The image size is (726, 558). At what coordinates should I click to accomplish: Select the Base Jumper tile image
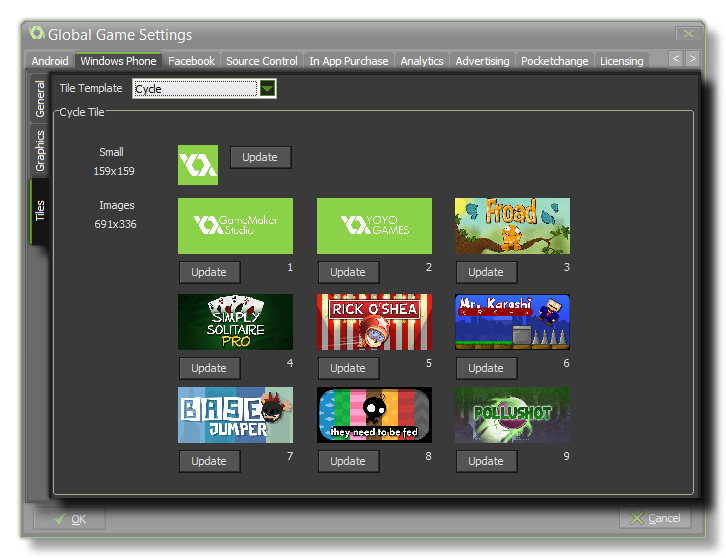235,415
